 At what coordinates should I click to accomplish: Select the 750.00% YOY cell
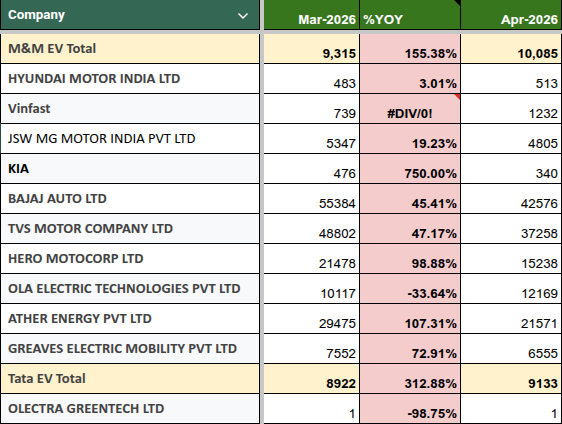coord(410,169)
